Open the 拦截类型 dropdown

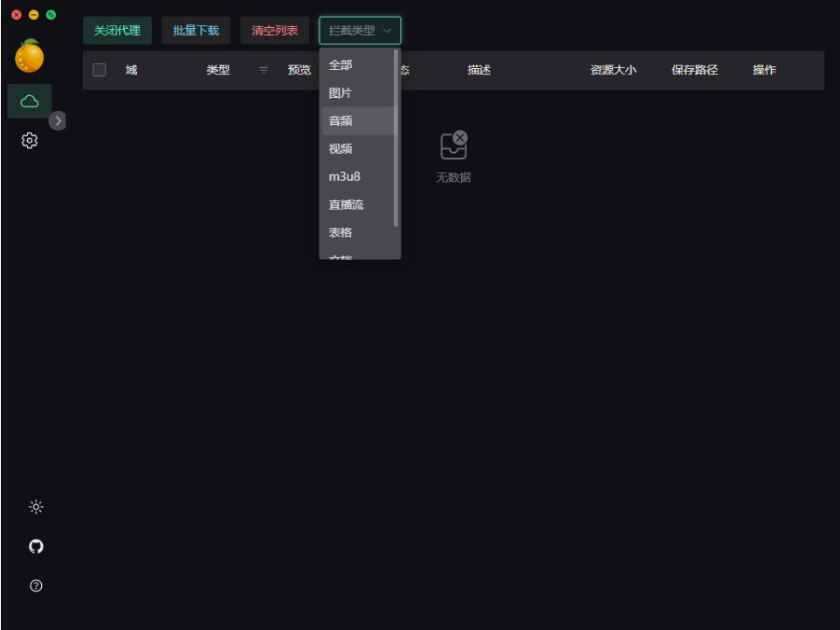tap(358, 30)
